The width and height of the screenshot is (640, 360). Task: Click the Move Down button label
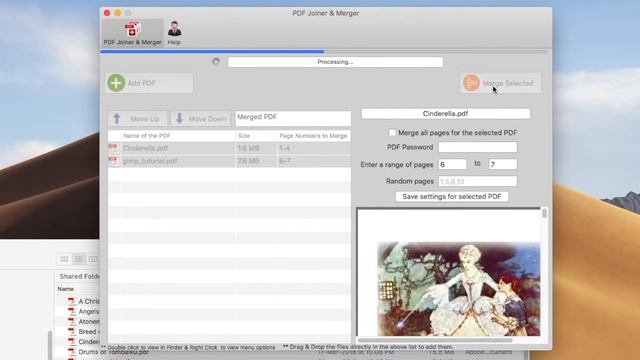pyautogui.click(x=207, y=119)
